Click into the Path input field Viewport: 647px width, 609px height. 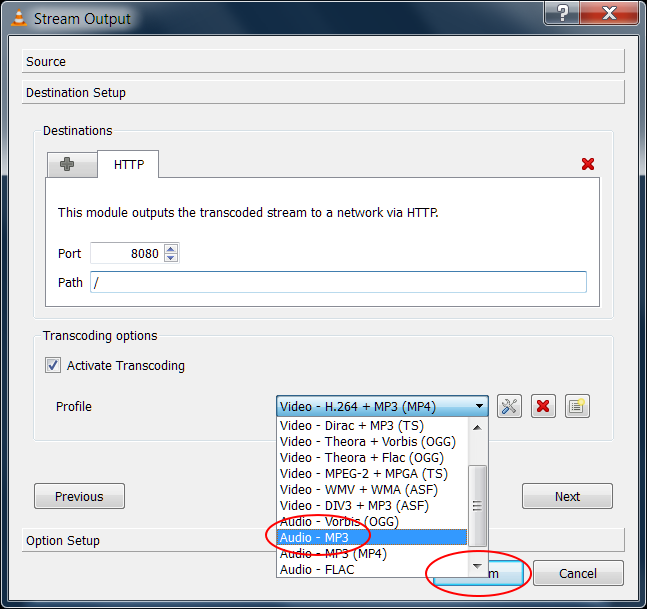338,282
